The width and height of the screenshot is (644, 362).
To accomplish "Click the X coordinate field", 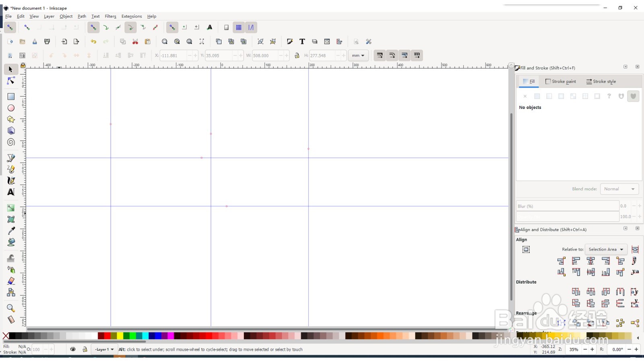I will click(173, 56).
